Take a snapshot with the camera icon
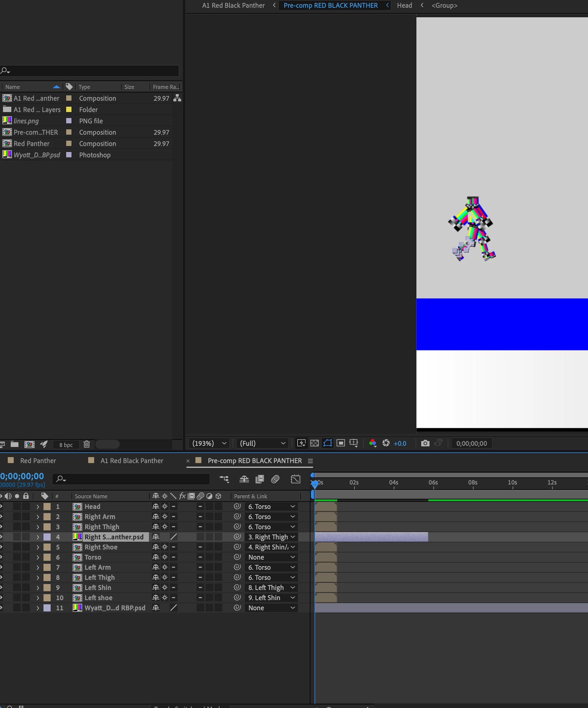 [425, 443]
